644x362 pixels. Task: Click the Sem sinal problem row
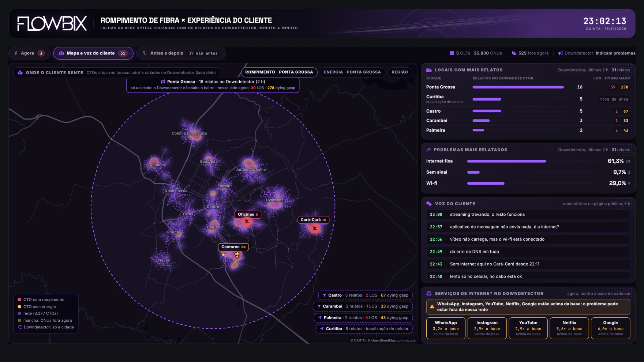coord(528,172)
